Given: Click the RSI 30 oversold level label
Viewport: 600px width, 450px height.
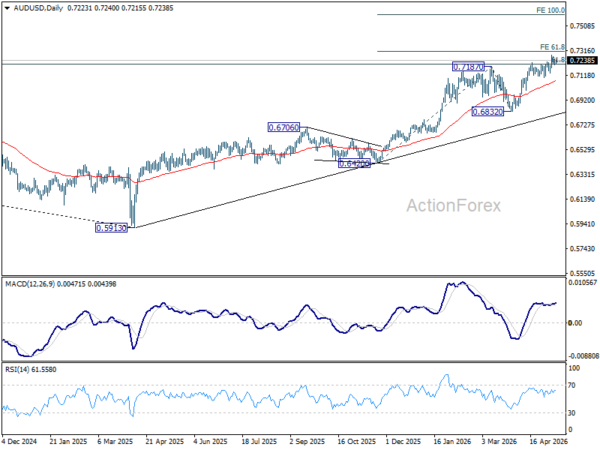Looking at the screenshot, I should pyautogui.click(x=572, y=413).
